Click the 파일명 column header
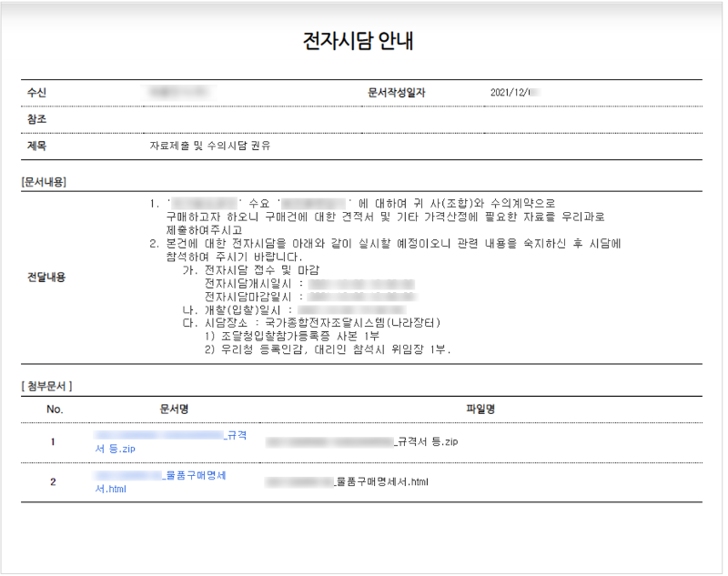 [x=477, y=408]
